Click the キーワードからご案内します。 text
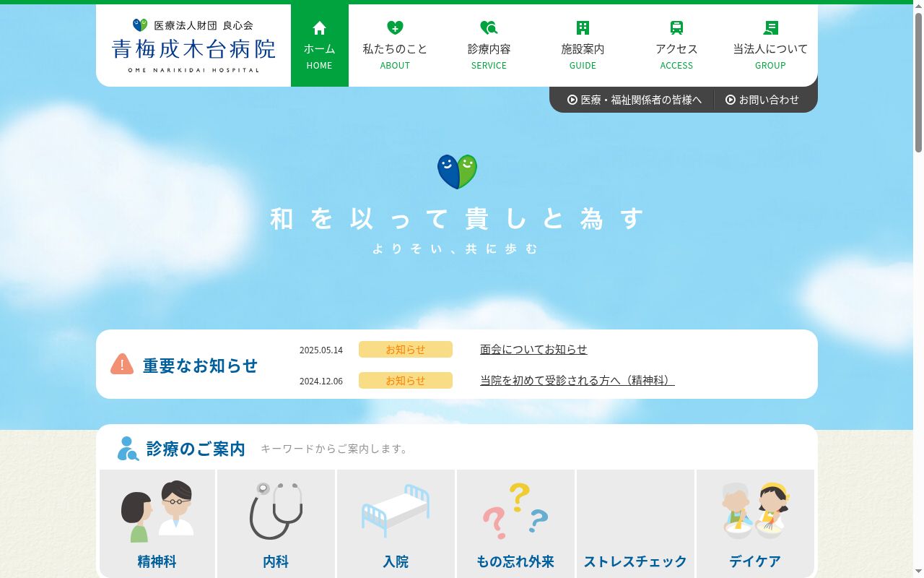924x578 pixels. [x=336, y=449]
